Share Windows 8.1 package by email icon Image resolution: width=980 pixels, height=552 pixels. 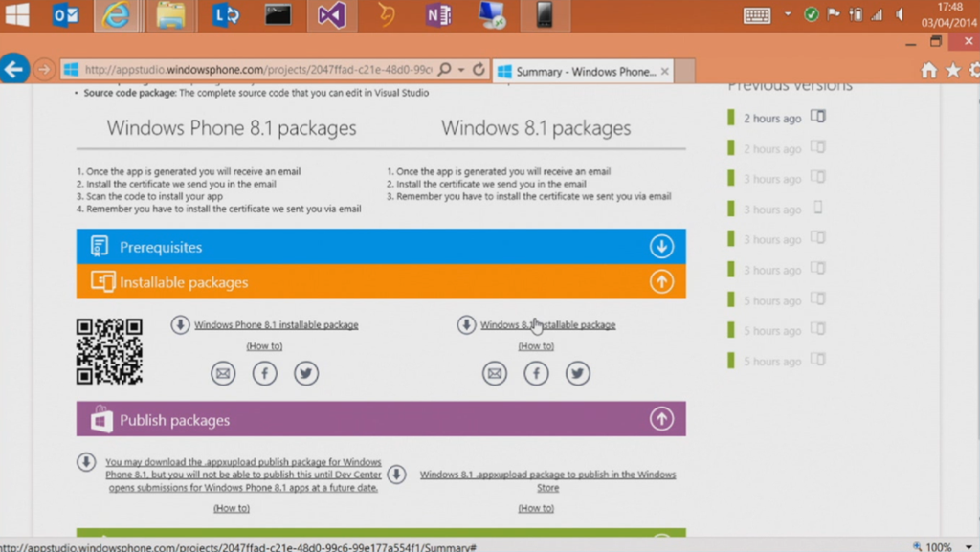(495, 373)
